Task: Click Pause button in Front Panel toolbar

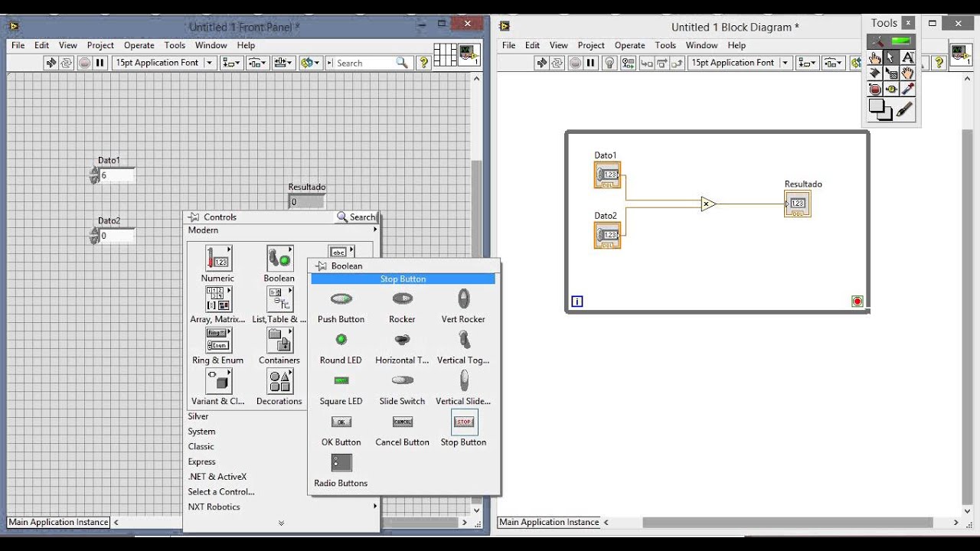Action: (100, 63)
